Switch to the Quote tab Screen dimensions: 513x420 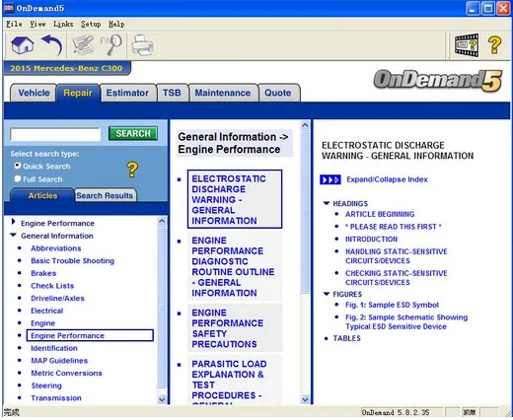(278, 93)
